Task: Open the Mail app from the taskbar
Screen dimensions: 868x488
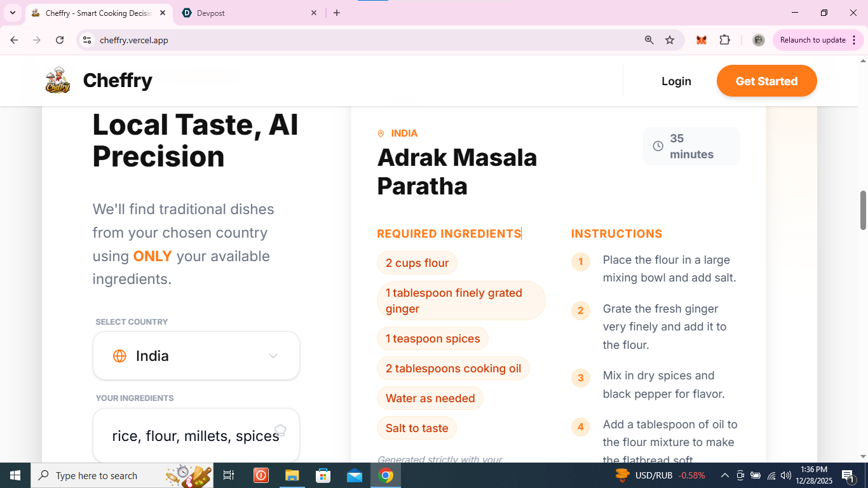Action: point(355,475)
